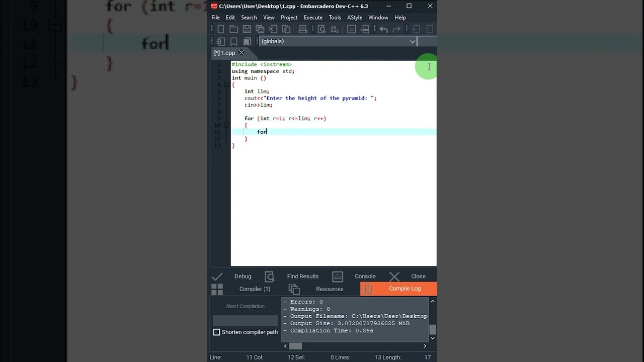
Task: Click the compile log horizontal scrollbar thumb
Action: [x=296, y=346]
